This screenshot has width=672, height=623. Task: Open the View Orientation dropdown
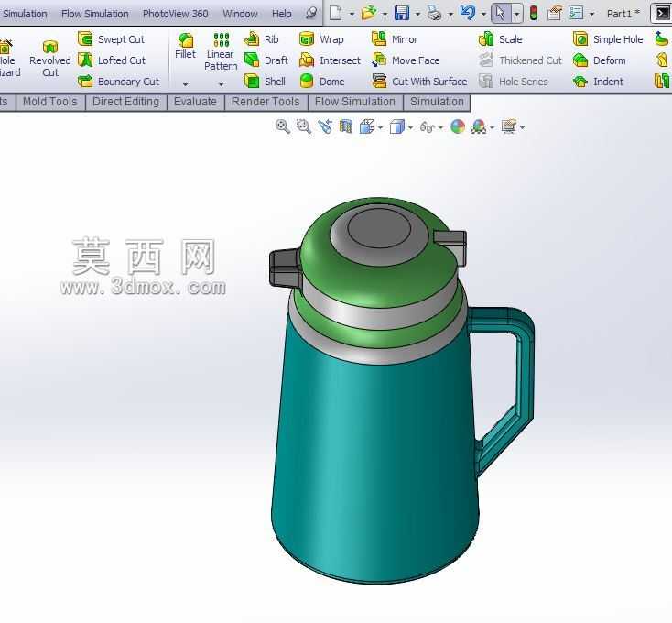[380, 127]
